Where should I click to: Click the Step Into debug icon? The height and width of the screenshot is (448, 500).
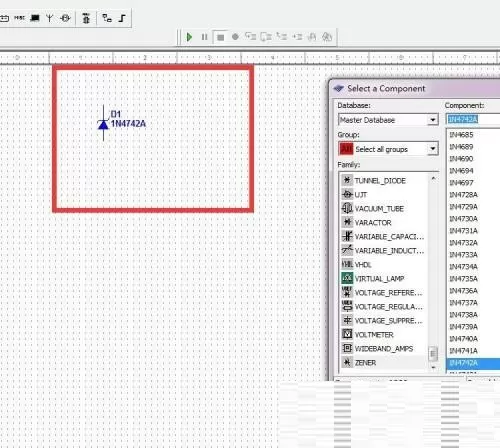251,37
